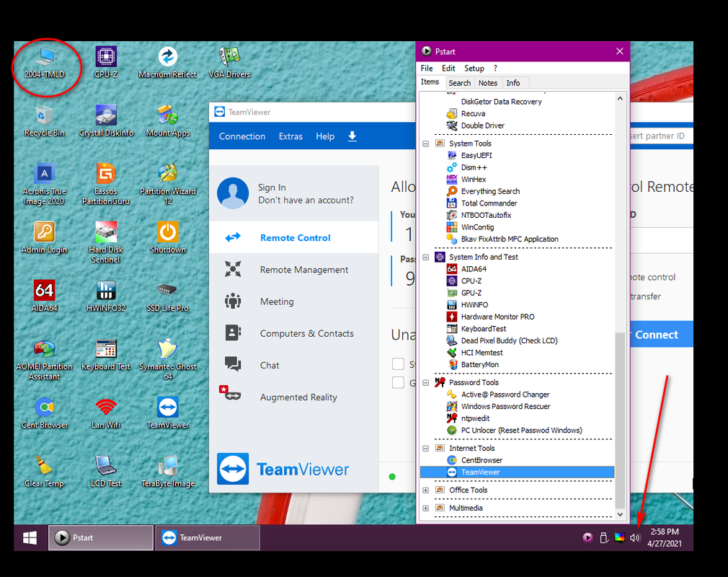Click the Pstart list scroll-up arrow

(620, 98)
